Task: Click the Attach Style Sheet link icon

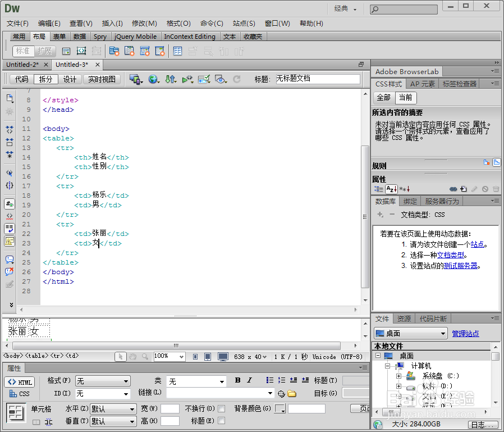Action: click(453, 189)
